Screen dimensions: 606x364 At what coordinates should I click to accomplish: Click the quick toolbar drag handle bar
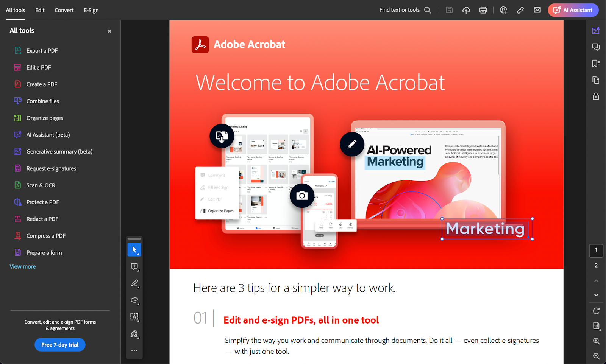(134, 238)
